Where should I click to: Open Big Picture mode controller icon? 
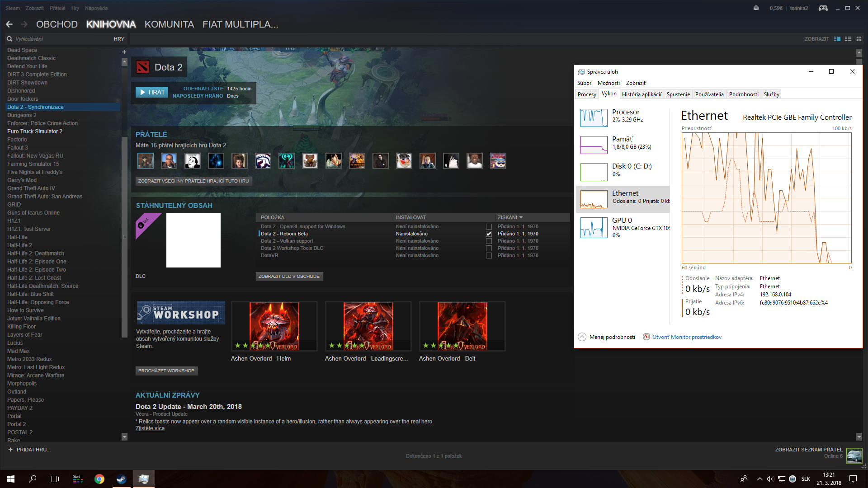823,8
